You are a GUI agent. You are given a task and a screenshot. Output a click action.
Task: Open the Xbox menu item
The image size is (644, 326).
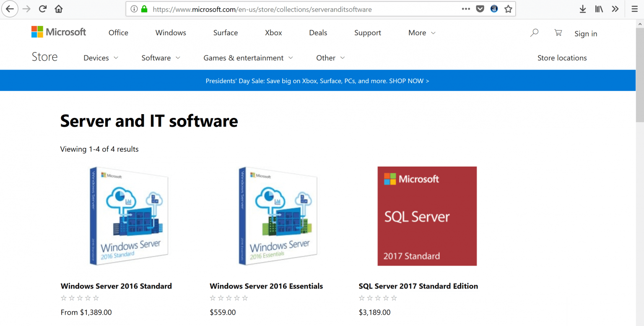(273, 33)
